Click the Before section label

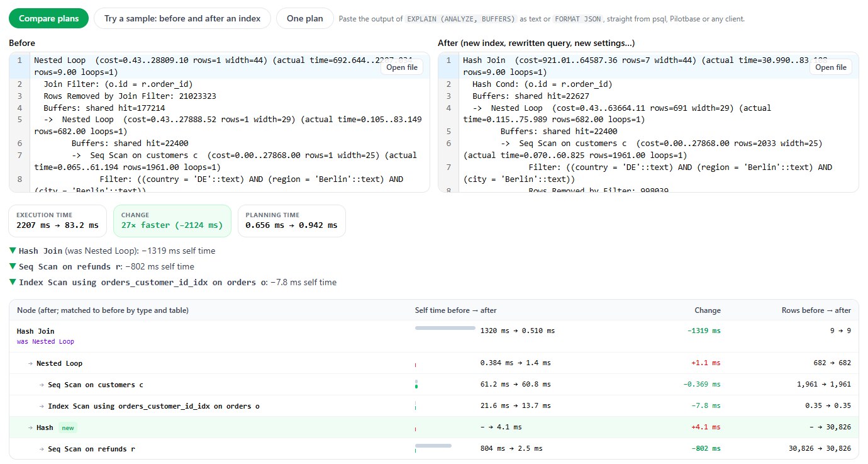(22, 43)
